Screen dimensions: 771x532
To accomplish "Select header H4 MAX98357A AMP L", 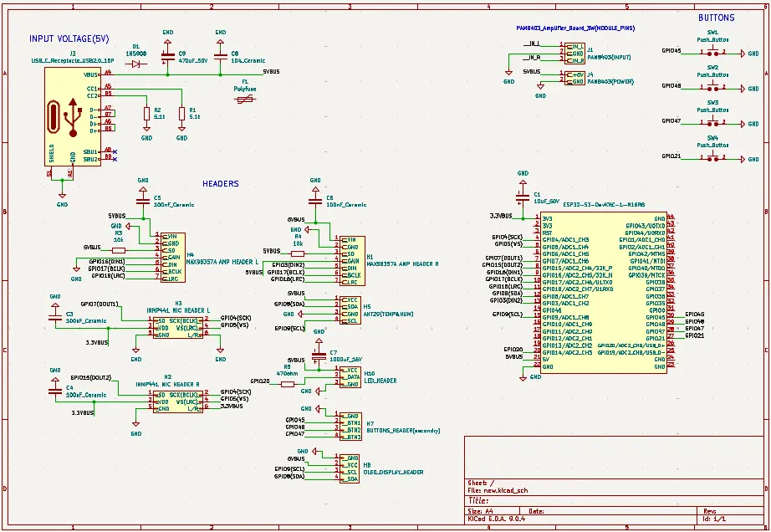I will [172, 257].
